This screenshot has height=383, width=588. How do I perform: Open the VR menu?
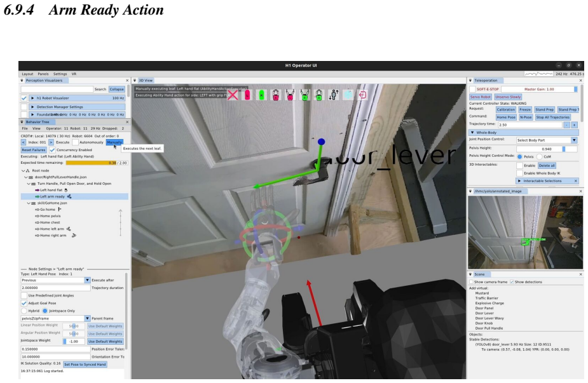(x=74, y=74)
